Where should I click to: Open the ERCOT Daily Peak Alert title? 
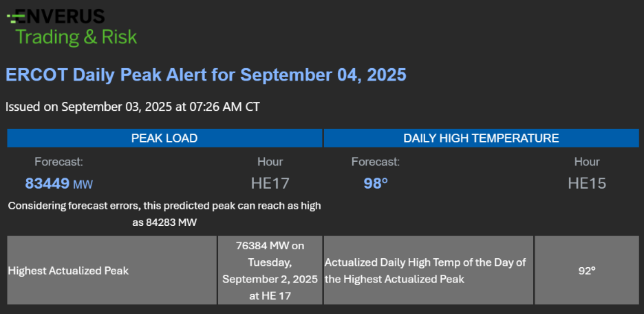(206, 74)
